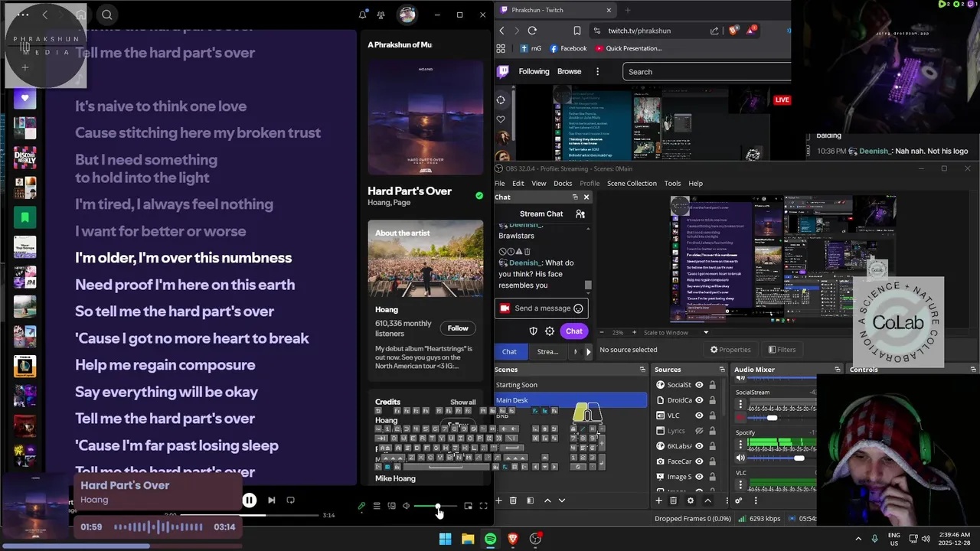Enter Spotify full screen view
The width and height of the screenshot is (980, 551).
point(483,506)
